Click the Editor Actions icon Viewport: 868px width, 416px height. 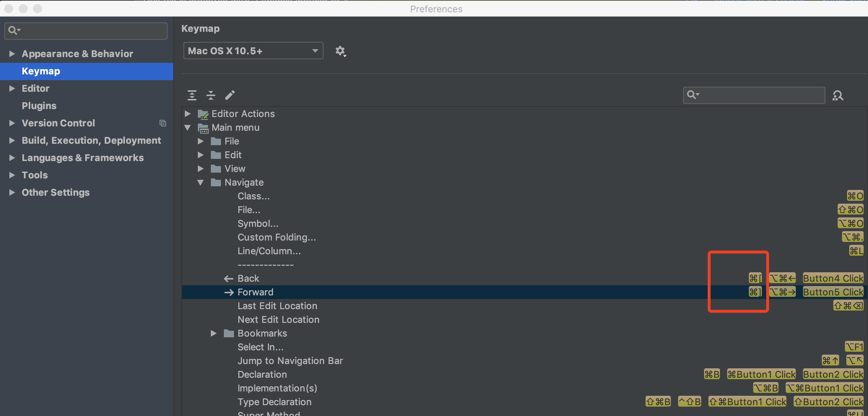click(204, 114)
